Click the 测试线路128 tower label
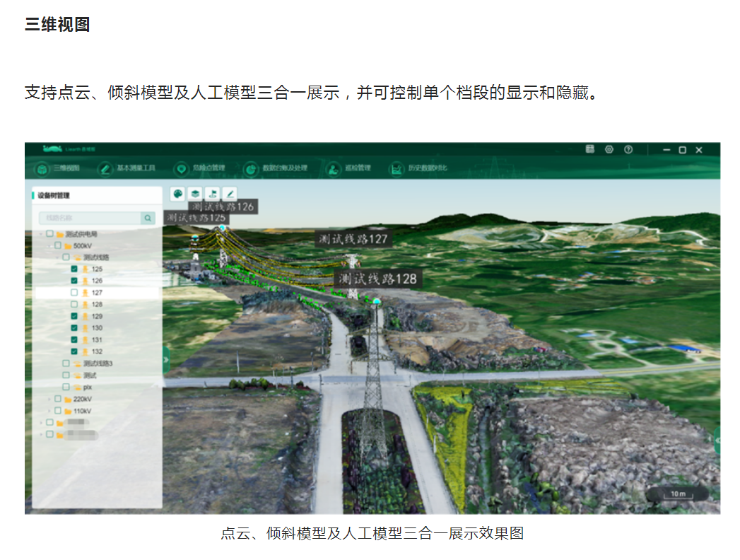The image size is (740, 560). click(x=378, y=279)
